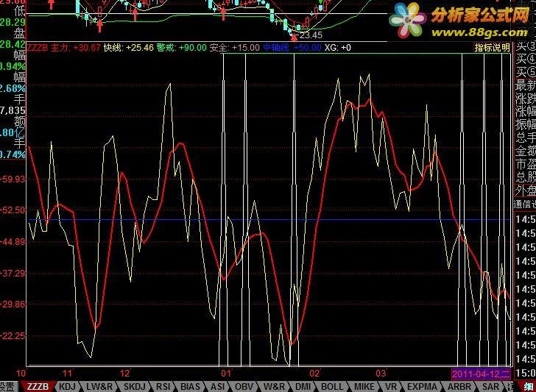Click the 金额 row in right panel
This screenshot has height=392, width=536.
pyautogui.click(x=526, y=151)
